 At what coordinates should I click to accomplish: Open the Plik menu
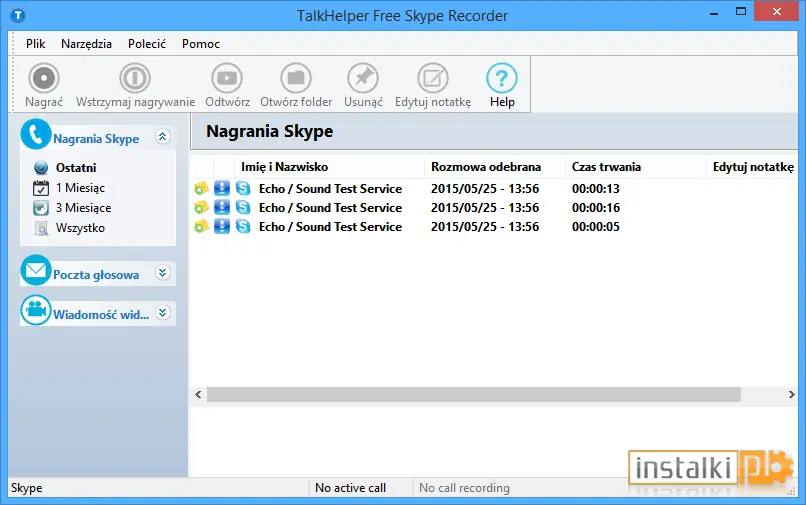35,44
